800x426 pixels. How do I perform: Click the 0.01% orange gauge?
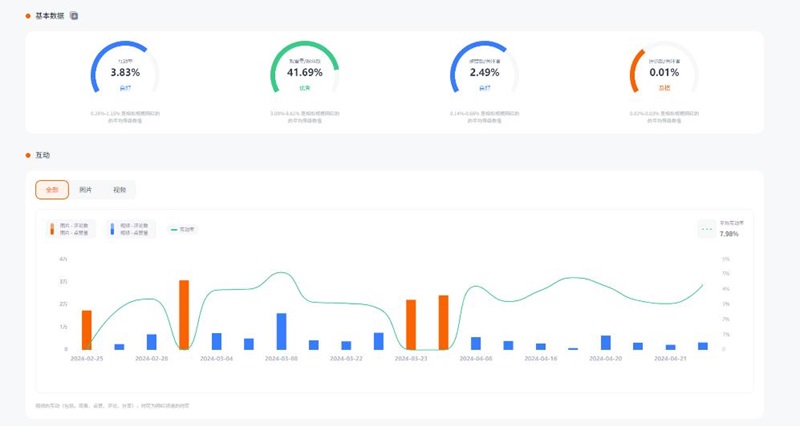(664, 71)
